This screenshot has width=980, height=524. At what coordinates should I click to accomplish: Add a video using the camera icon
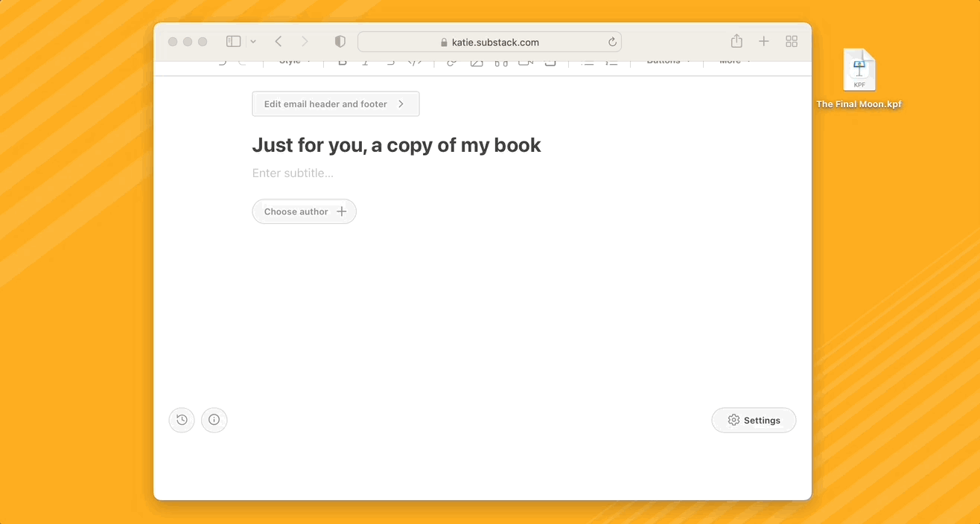(526, 62)
